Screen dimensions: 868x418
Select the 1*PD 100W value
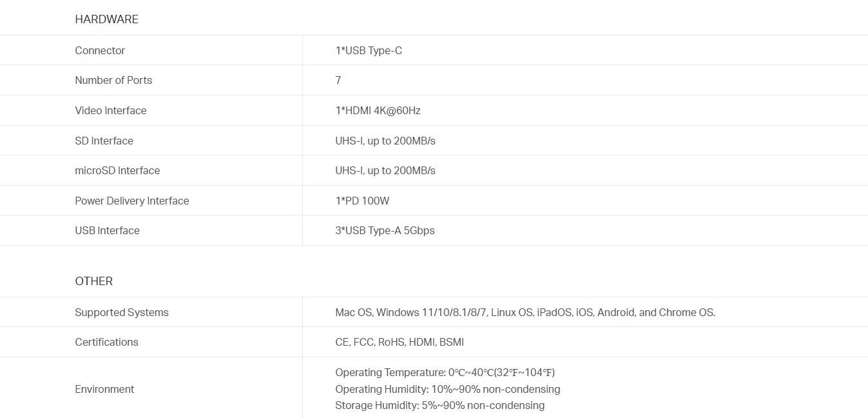[362, 201]
